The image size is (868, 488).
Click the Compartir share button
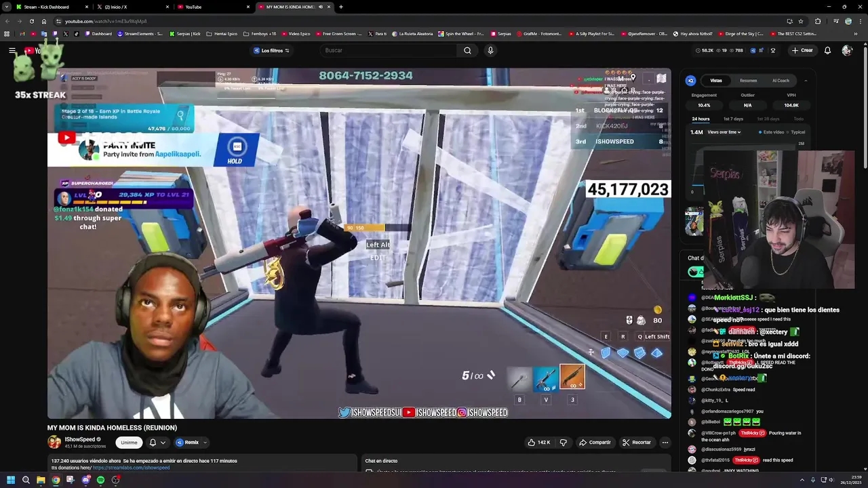coord(595,443)
